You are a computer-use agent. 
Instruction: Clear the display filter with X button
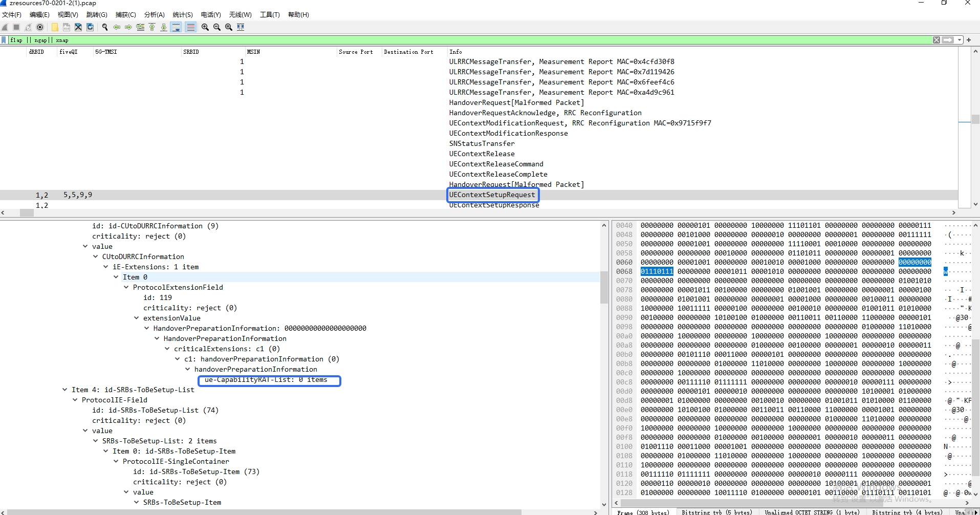pyautogui.click(x=937, y=40)
